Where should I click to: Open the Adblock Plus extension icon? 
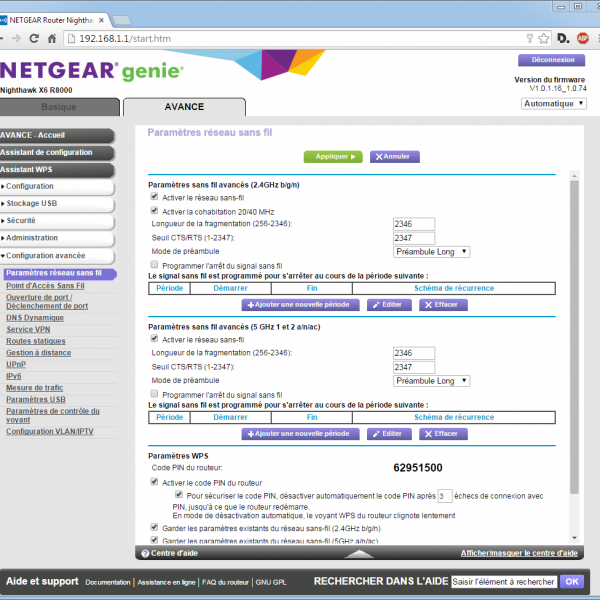tap(582, 39)
